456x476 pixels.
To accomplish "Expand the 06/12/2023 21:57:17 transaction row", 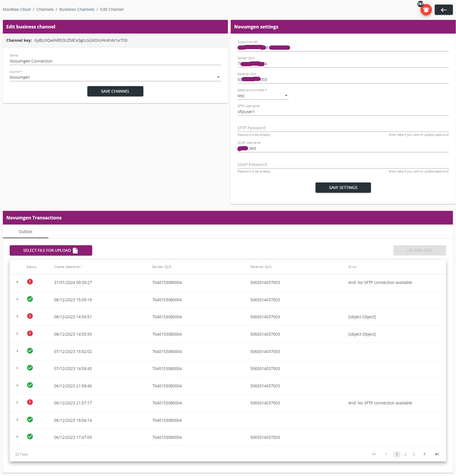I will [x=17, y=402].
